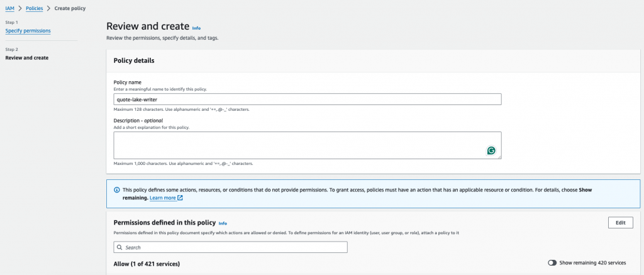Open Info next to Review and create heading
This screenshot has height=275, width=644.
tap(197, 28)
